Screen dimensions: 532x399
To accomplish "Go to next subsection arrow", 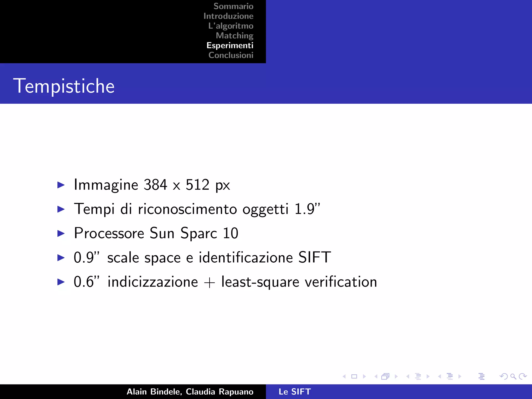I will coord(428,376).
